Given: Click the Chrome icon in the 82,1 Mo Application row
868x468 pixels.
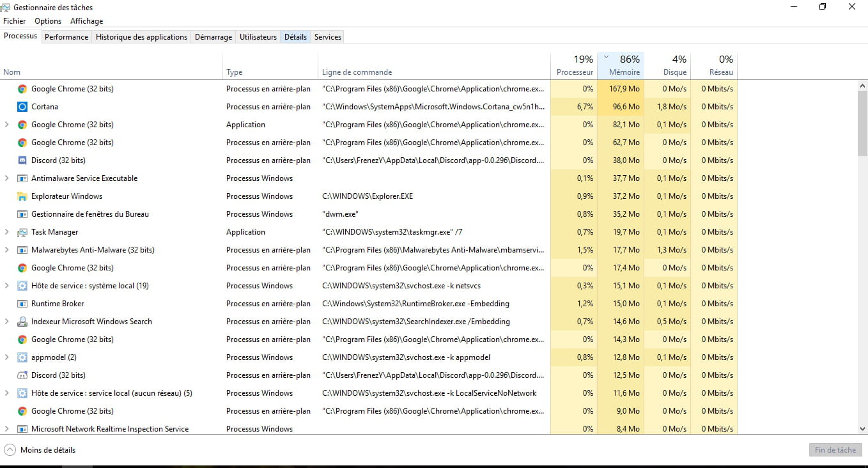Looking at the screenshot, I should pos(22,125).
